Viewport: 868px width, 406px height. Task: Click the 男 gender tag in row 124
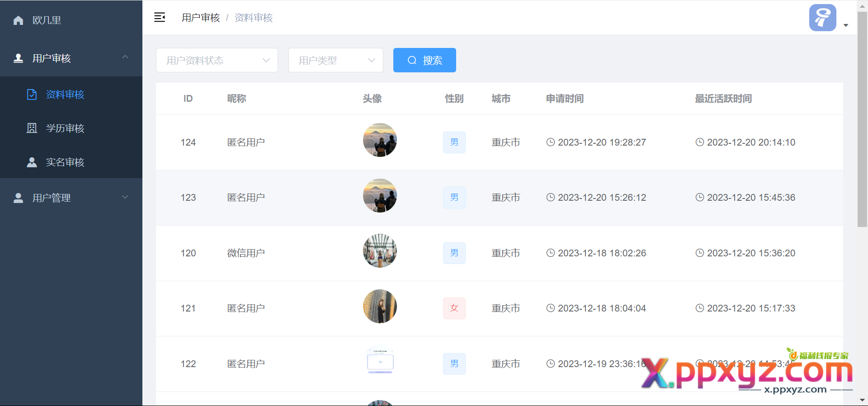[454, 142]
